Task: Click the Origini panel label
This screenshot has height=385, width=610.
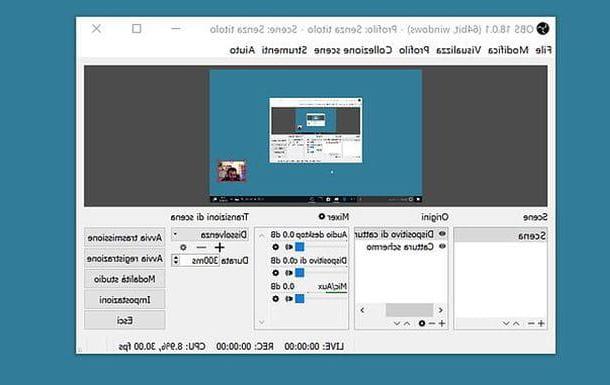Action: click(435, 217)
